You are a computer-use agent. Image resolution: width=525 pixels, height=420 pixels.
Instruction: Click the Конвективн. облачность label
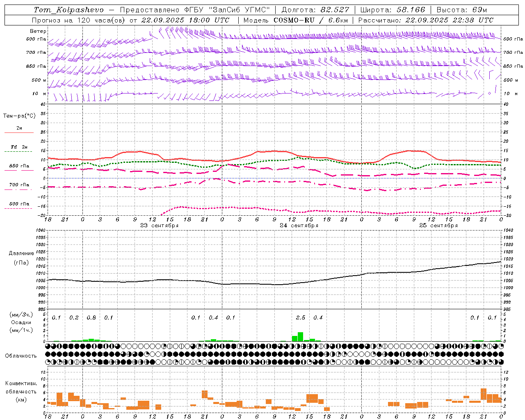point(21,388)
